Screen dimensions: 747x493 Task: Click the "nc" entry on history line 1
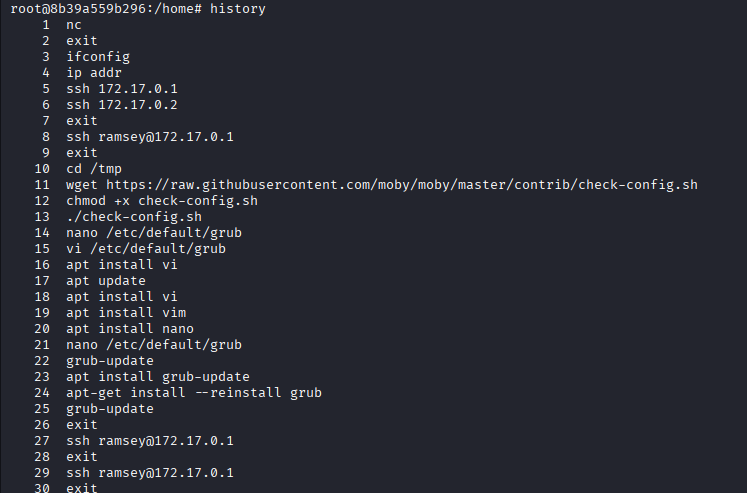point(74,24)
